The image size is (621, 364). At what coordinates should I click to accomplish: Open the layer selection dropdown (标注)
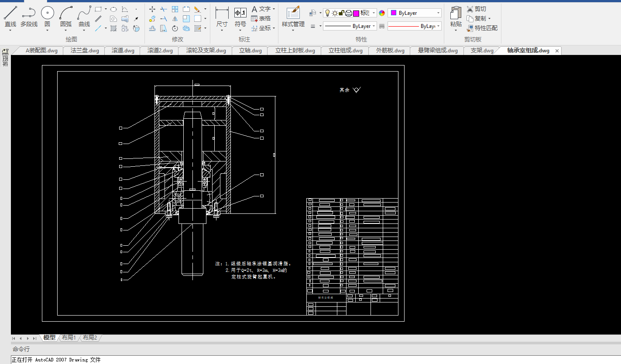(x=373, y=13)
